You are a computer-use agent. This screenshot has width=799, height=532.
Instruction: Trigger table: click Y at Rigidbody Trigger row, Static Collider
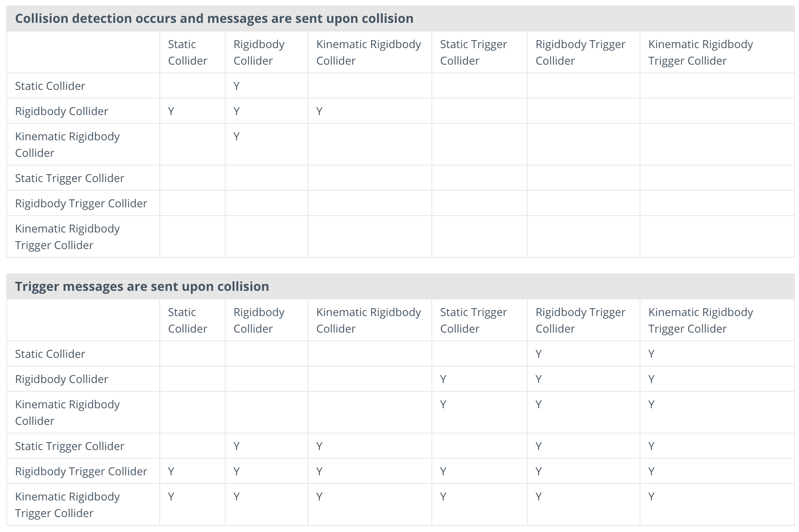click(x=171, y=471)
